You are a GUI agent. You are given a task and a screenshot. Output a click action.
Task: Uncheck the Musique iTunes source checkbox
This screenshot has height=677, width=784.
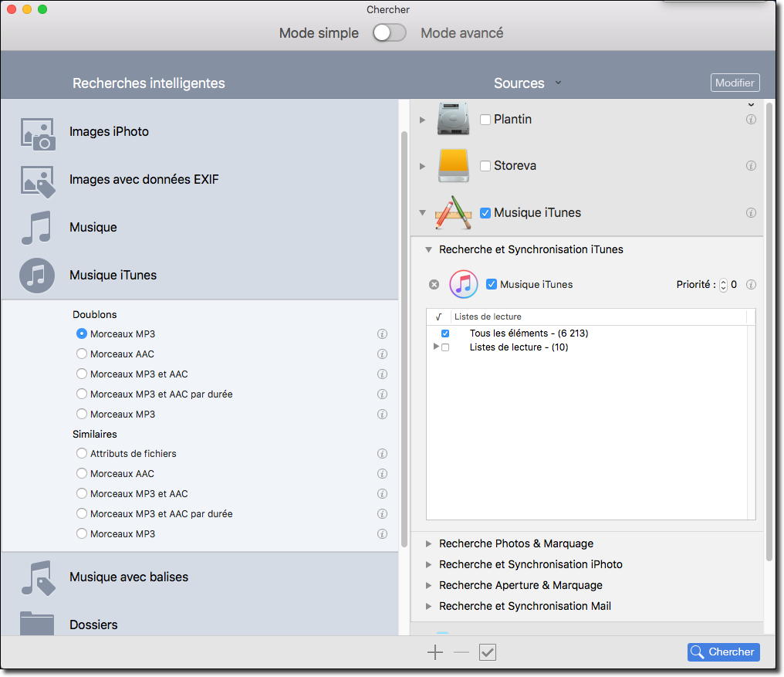tap(485, 213)
